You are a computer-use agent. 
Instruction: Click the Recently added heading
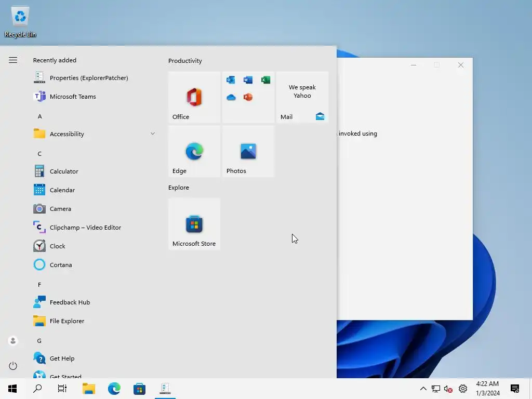[55, 60]
